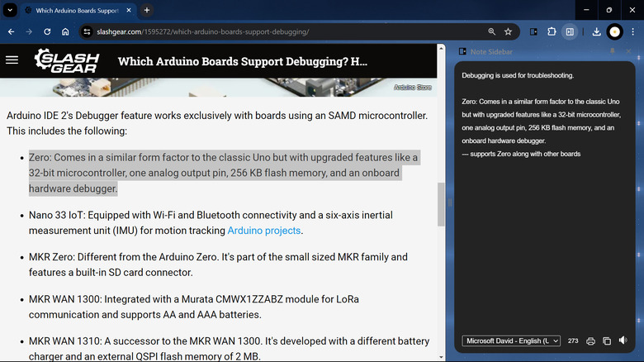The width and height of the screenshot is (644, 362).
Task: Open the Microsoft David voice dropdown
Action: coord(511,341)
